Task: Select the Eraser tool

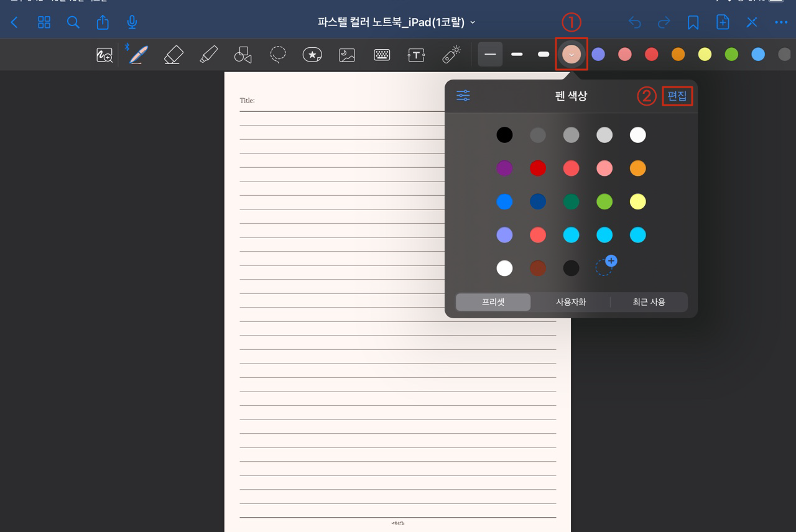Action: (173, 54)
